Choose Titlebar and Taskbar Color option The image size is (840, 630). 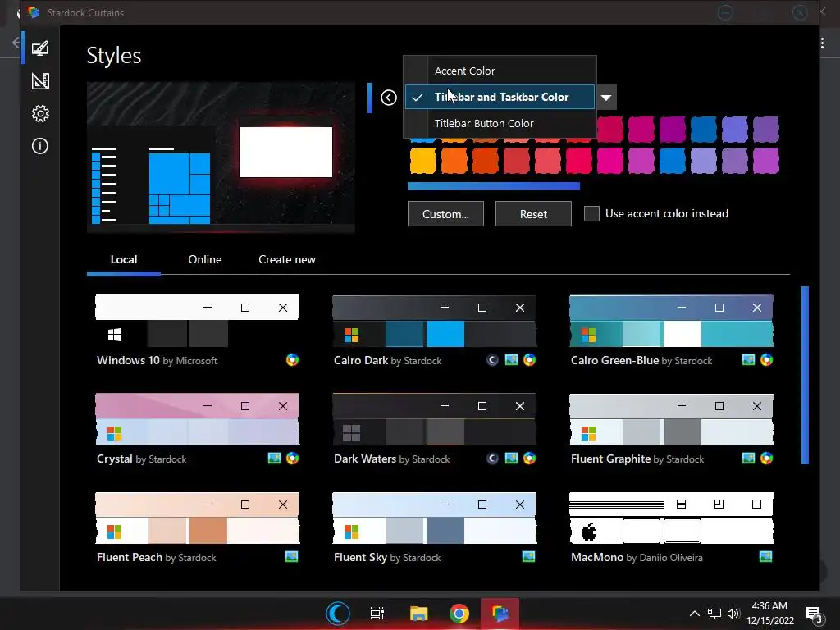pyautogui.click(x=500, y=97)
